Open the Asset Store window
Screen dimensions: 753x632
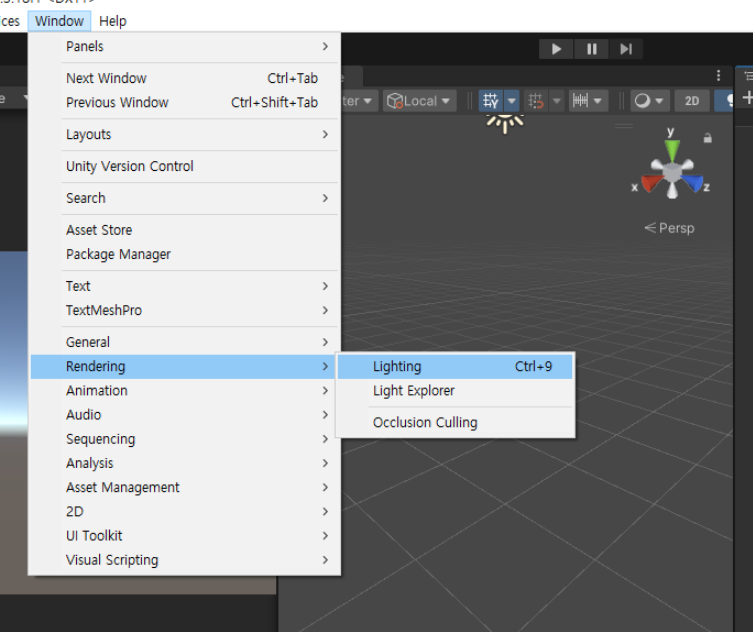pyautogui.click(x=185, y=230)
